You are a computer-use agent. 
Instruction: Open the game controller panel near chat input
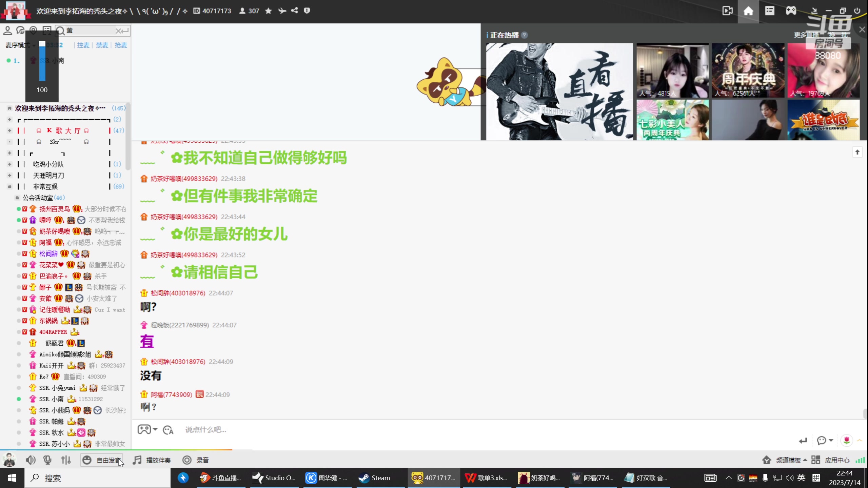144,429
